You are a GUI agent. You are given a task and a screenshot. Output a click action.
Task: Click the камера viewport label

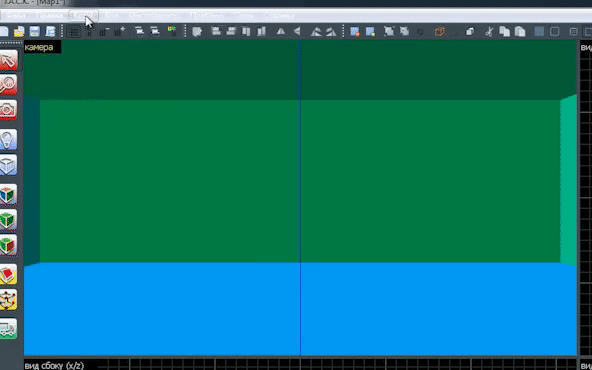point(39,47)
